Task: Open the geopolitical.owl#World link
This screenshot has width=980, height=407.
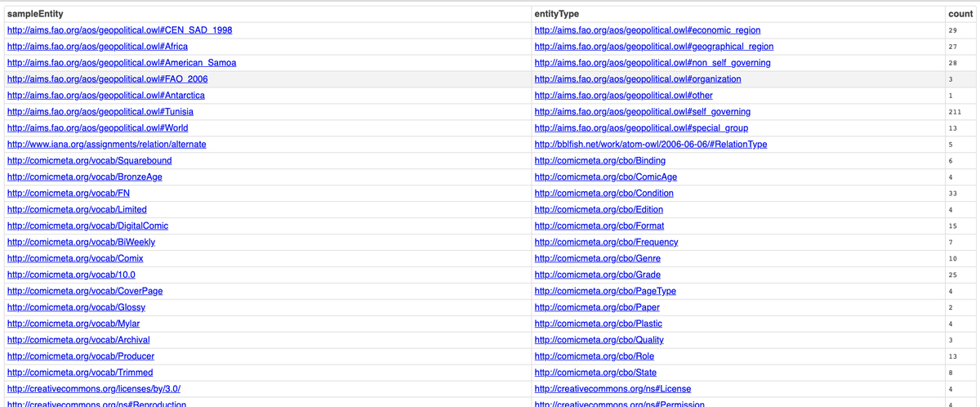Action: tap(97, 128)
